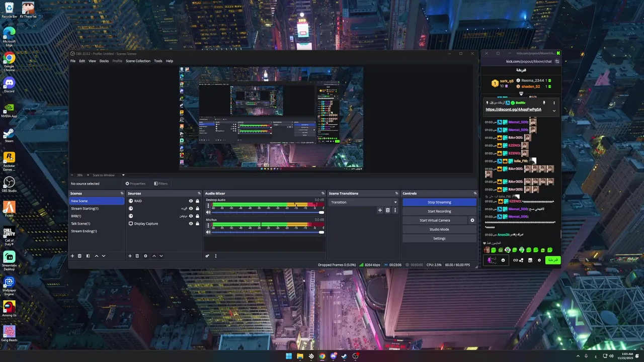This screenshot has height=362, width=644.
Task: Open OBS Studio desktop shortcut
Action: point(9,184)
